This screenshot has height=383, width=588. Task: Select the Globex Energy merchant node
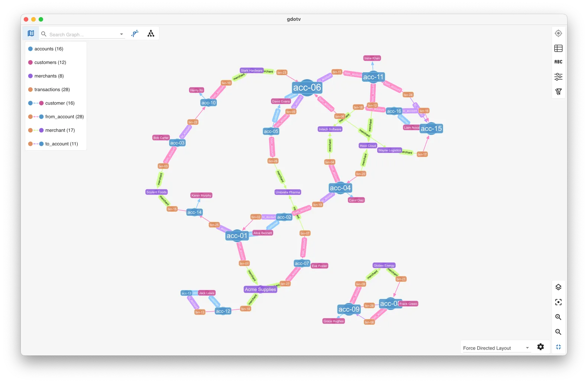[x=384, y=265]
